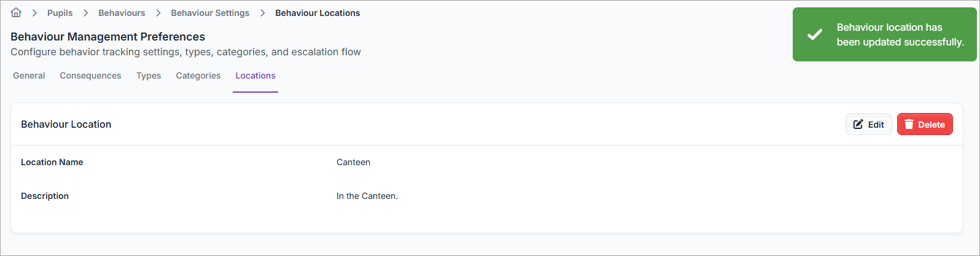Open the Behaviours breadcrumb link
The width and height of the screenshot is (980, 256).
(122, 13)
